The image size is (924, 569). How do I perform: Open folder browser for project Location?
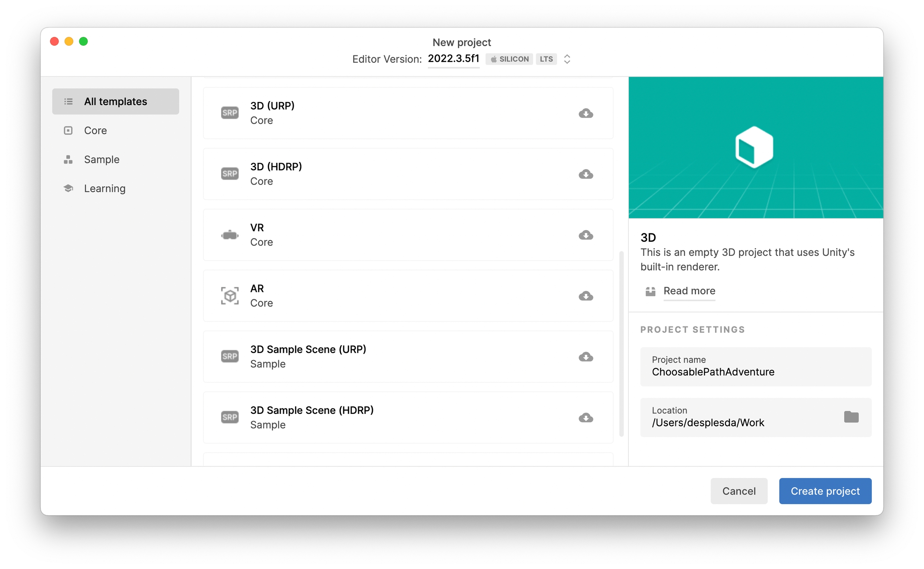click(851, 417)
